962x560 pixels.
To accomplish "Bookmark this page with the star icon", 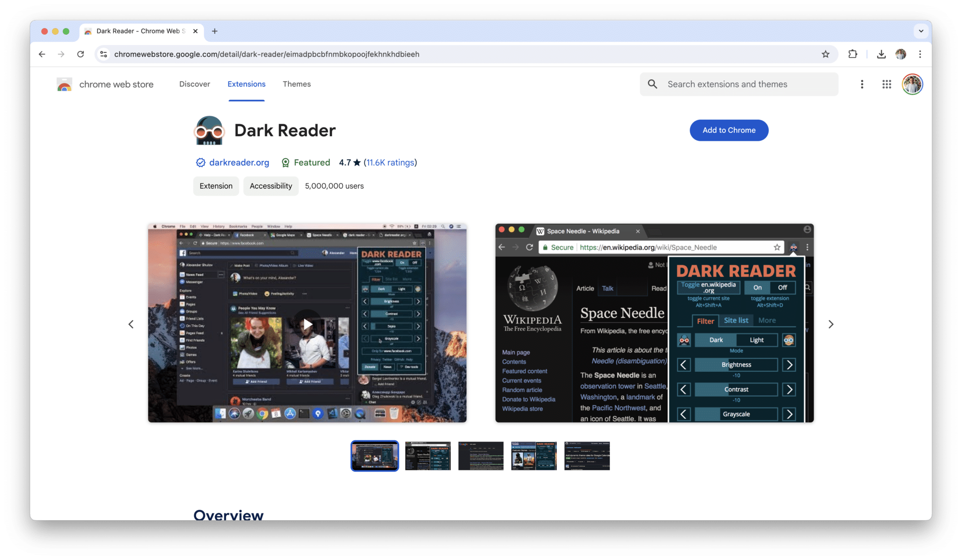I will pyautogui.click(x=825, y=54).
